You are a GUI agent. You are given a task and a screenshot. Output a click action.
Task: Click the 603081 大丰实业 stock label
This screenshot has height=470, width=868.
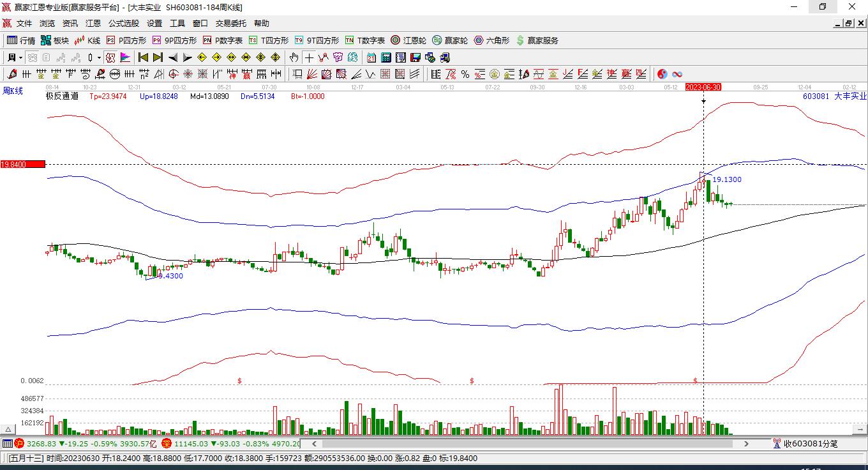tap(835, 96)
